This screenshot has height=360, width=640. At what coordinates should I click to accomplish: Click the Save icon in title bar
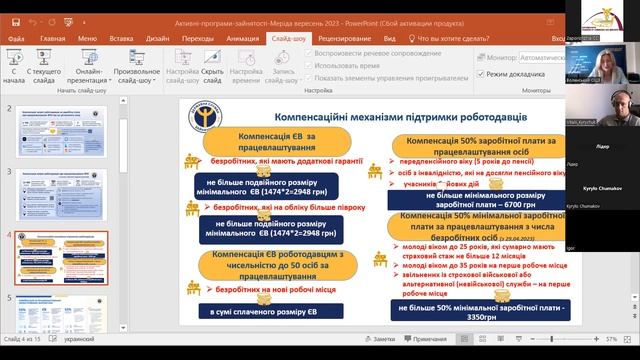pyautogui.click(x=16, y=22)
